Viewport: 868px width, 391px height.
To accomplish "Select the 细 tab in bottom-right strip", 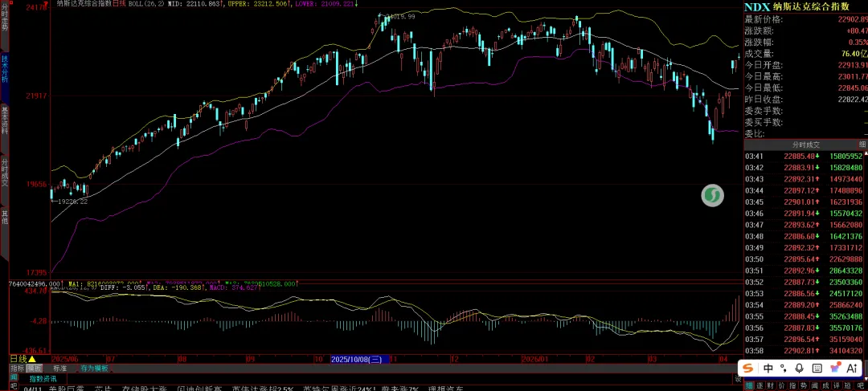I will 749,385.
